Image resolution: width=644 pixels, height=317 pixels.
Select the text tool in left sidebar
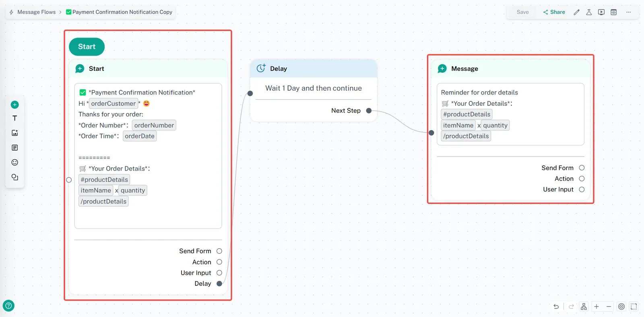point(15,118)
